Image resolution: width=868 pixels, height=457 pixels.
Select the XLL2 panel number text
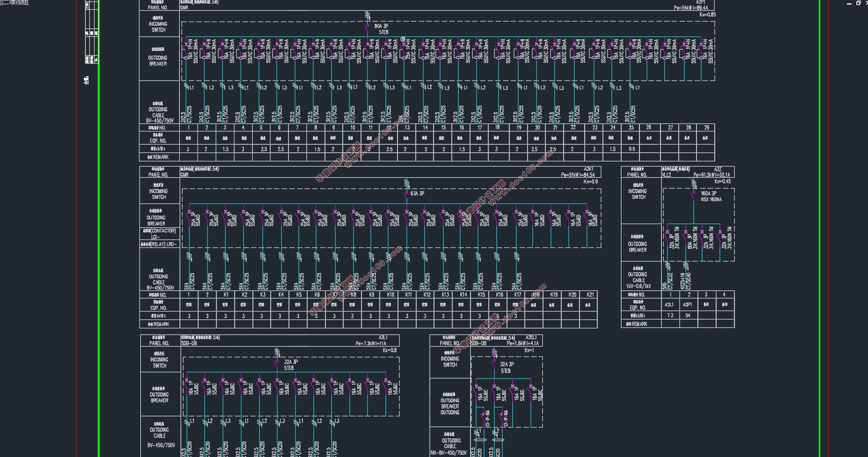click(666, 175)
